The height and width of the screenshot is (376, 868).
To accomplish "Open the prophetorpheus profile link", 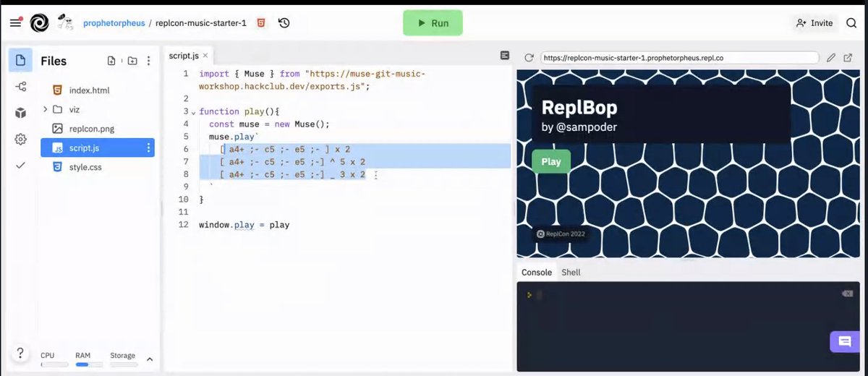I will point(114,23).
